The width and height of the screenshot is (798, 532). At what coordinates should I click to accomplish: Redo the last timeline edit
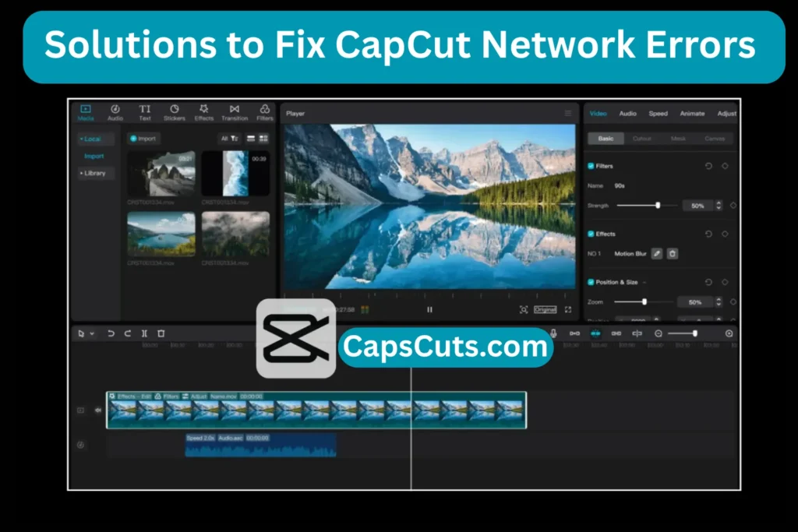coord(128,333)
